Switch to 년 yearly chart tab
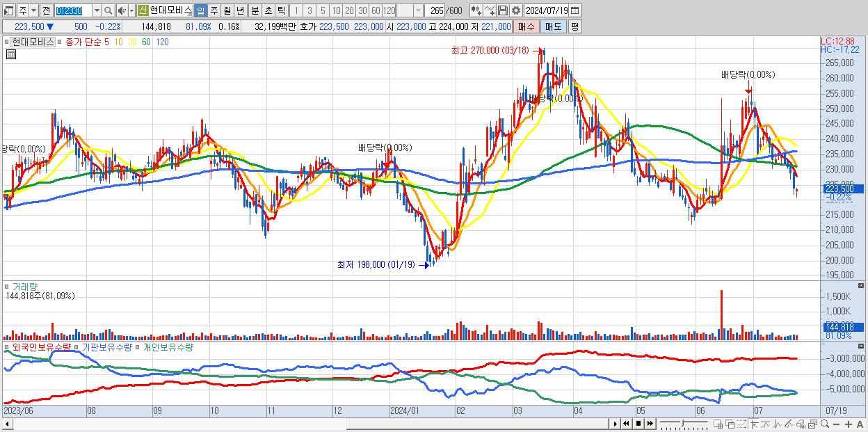 coord(240,10)
